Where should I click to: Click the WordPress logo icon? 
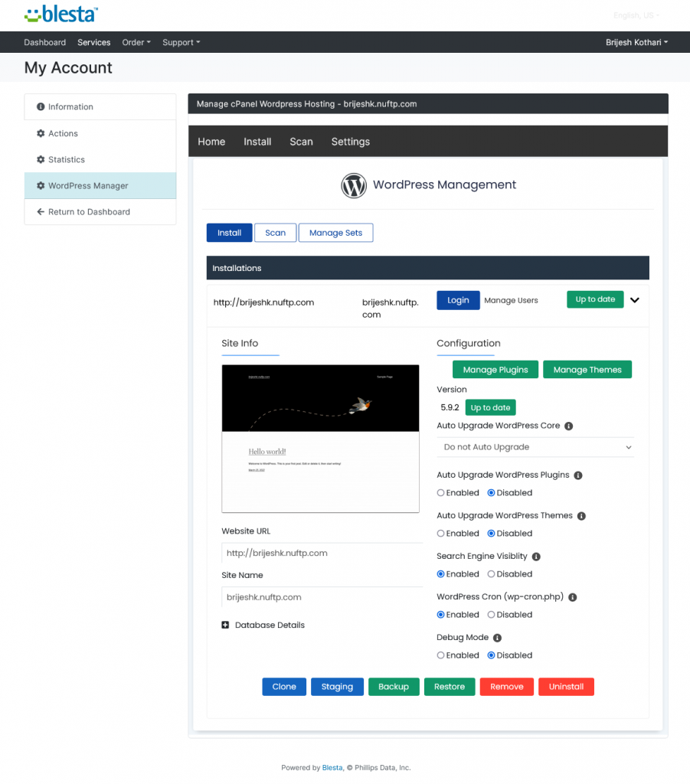tap(354, 185)
